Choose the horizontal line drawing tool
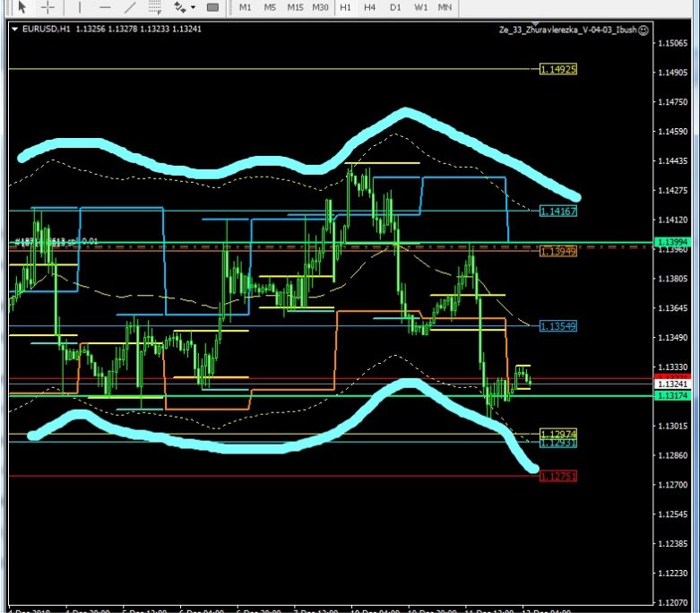The width and height of the screenshot is (700, 613). (105, 7)
